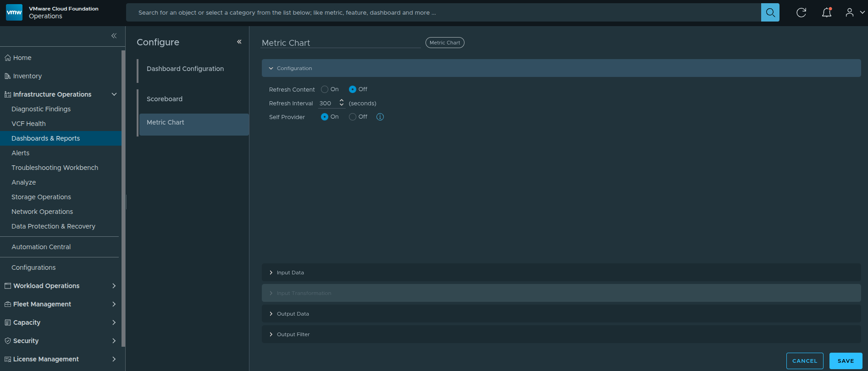This screenshot has width=868, height=371.
Task: Collapse the Configure panel
Action: coord(239,42)
